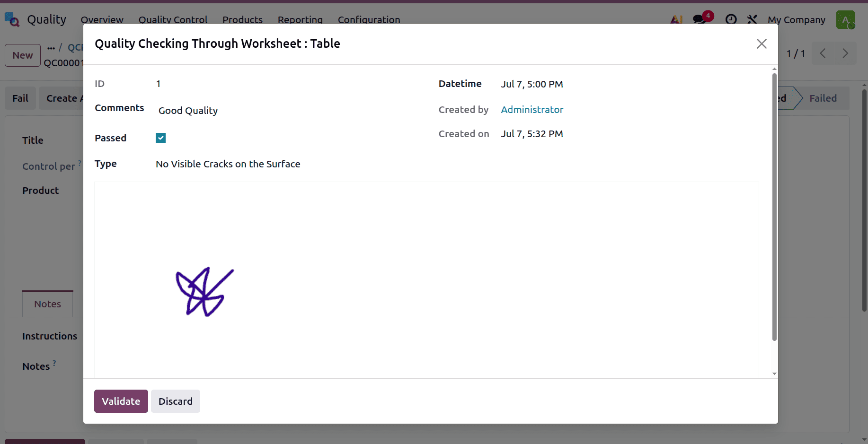This screenshot has height=444, width=868.
Task: Click the My Company switcher
Action: [x=797, y=20]
